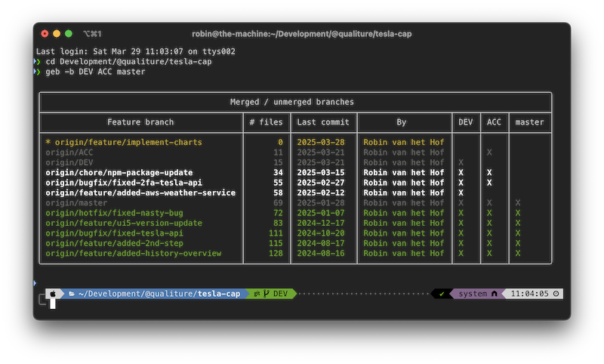The image size is (604, 364).
Task: Click the yellow minimize window button
Action: 57,34
